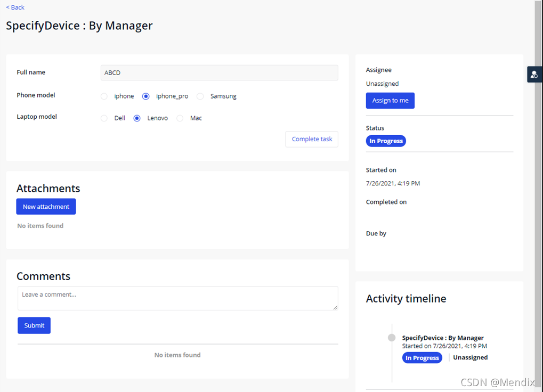Click the timeline marker dot in Activity timeline

coord(392,337)
